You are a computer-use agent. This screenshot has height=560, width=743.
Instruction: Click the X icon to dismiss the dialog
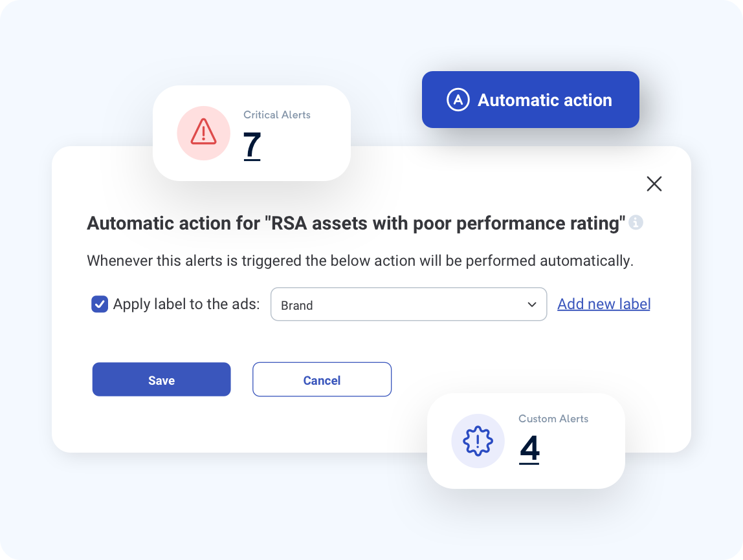[654, 184]
